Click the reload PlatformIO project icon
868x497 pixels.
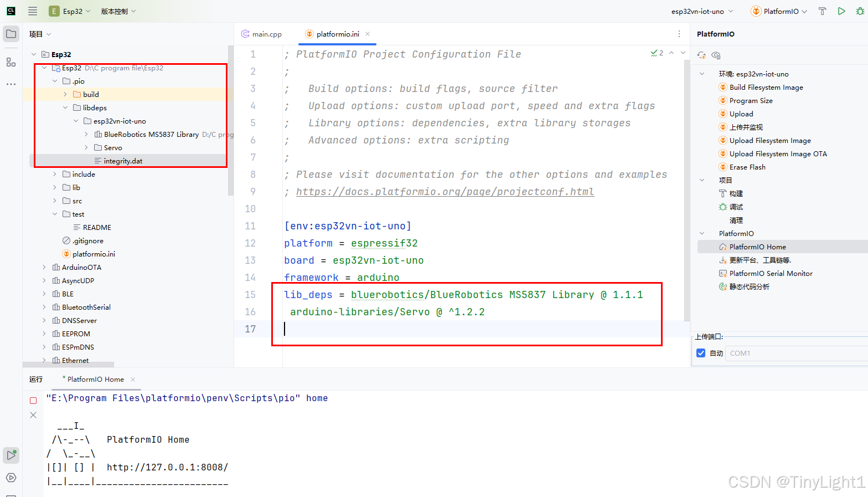tap(701, 55)
